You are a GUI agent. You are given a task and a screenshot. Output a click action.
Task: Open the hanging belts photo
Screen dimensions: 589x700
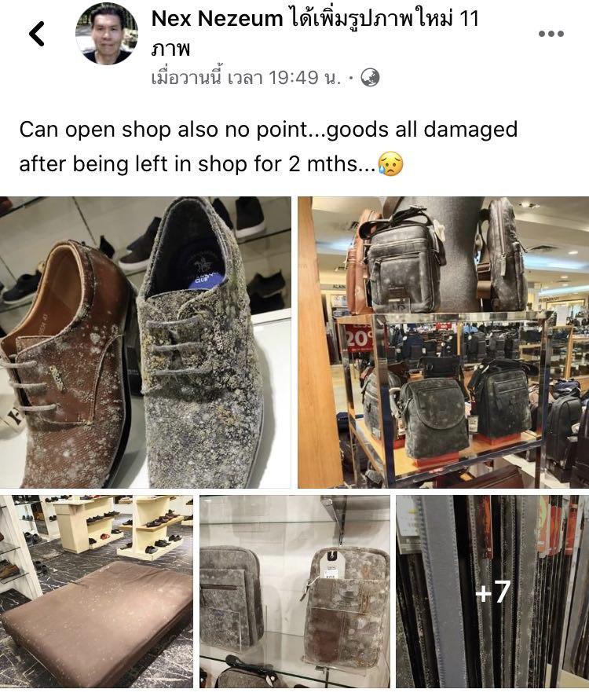pyautogui.click(x=492, y=592)
